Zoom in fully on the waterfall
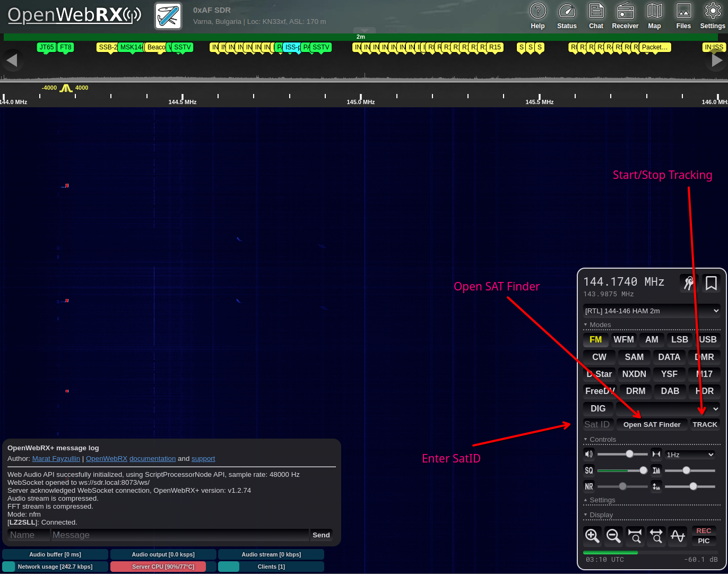This screenshot has width=728, height=574. 635,536
